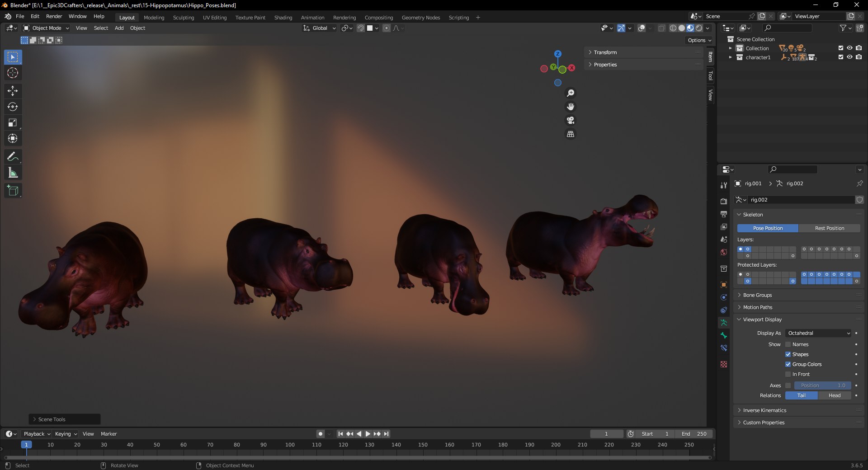Image resolution: width=868 pixels, height=470 pixels.
Task: Click frame 100 on the timeline
Action: [x=290, y=445]
